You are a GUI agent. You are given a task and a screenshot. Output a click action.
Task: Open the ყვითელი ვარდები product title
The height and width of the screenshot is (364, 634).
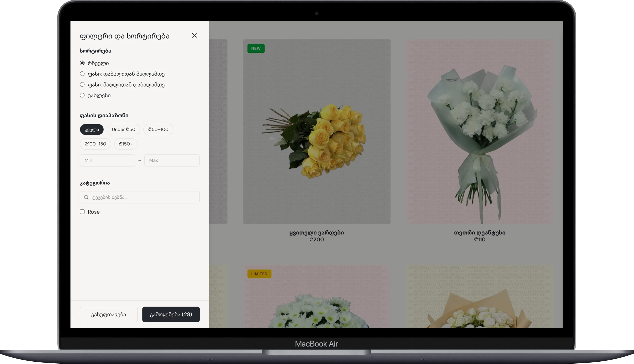tap(317, 233)
